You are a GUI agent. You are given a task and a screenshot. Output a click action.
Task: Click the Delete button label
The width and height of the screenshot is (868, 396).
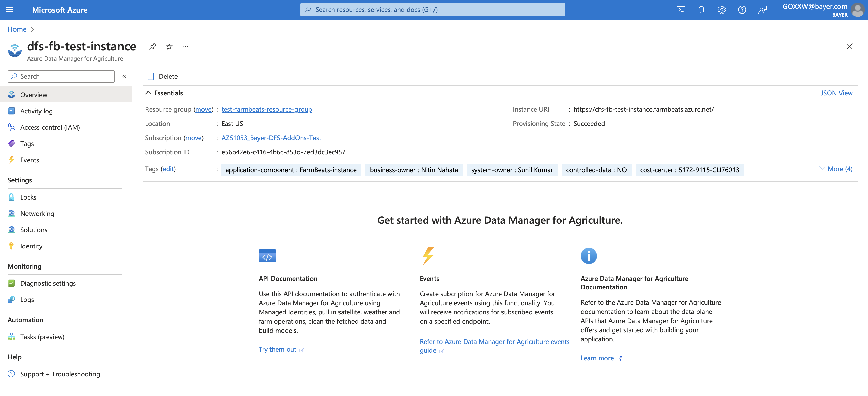click(168, 76)
